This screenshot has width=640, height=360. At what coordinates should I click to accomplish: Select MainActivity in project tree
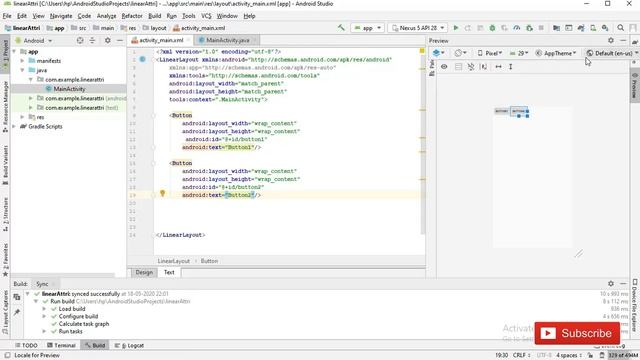coord(69,89)
